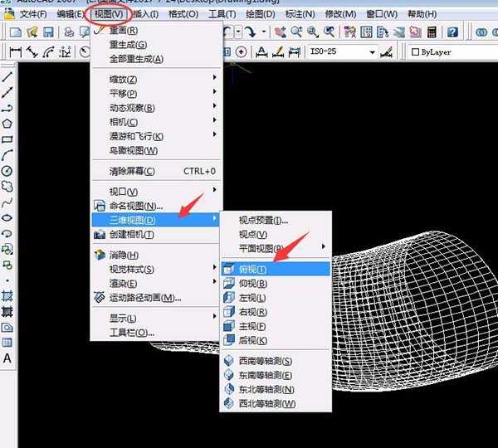Click the New drawing icon

point(16,32)
